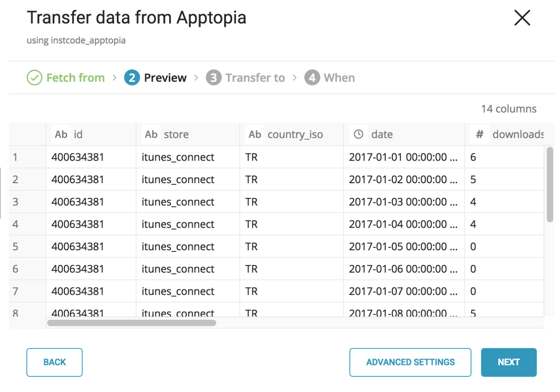The height and width of the screenshot is (392, 560).
Task: Switch to the When step
Action: click(x=339, y=78)
